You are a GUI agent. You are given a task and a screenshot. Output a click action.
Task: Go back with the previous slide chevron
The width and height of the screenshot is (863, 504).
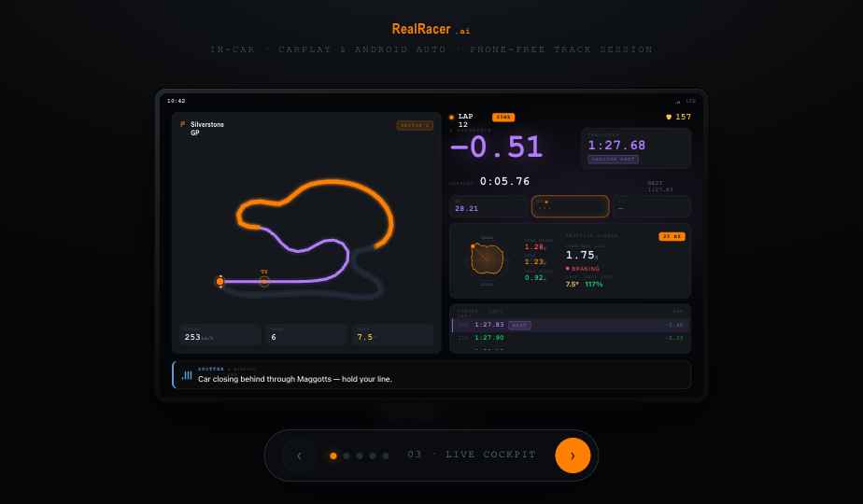coord(299,455)
